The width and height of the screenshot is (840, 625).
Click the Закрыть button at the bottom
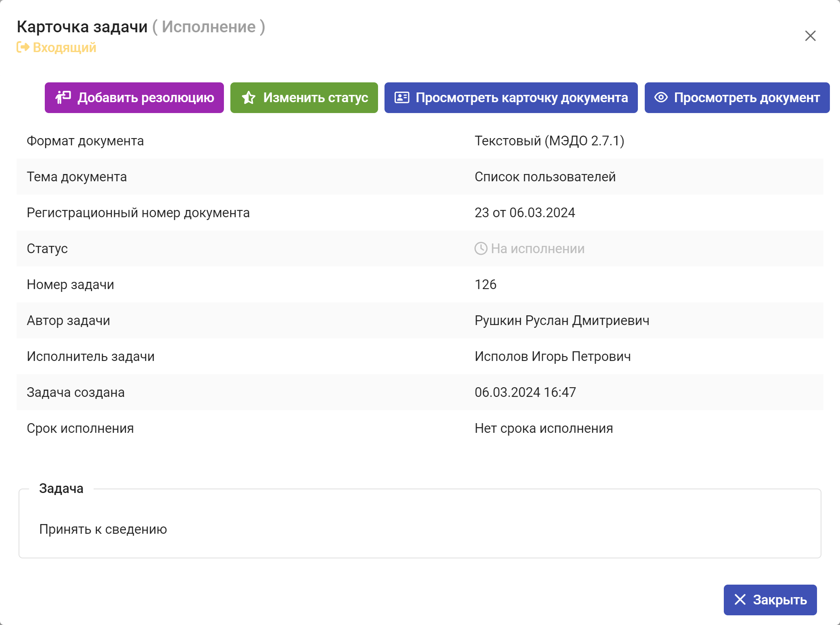coord(770,600)
